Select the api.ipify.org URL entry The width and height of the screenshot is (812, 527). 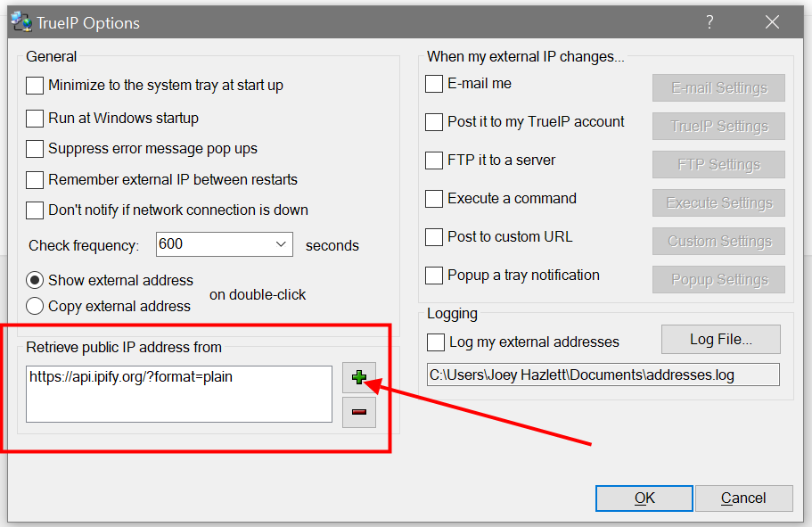[131, 377]
